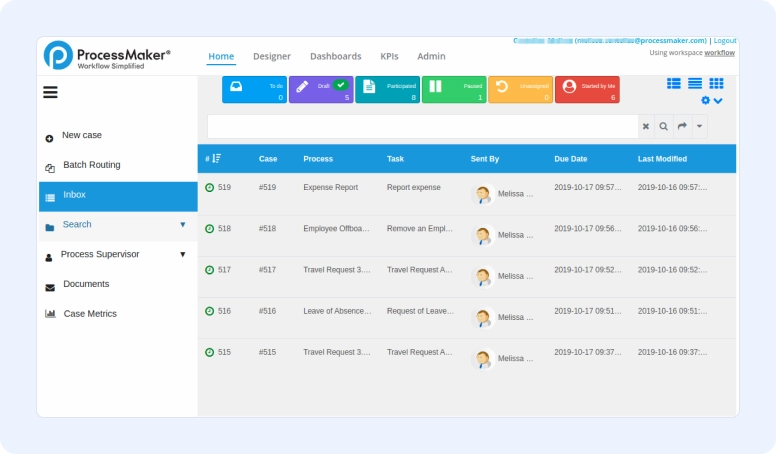Screen dimensions: 776x454
Task: Click last modified 2019-10-16 09:37 cell
Action: 672,352
